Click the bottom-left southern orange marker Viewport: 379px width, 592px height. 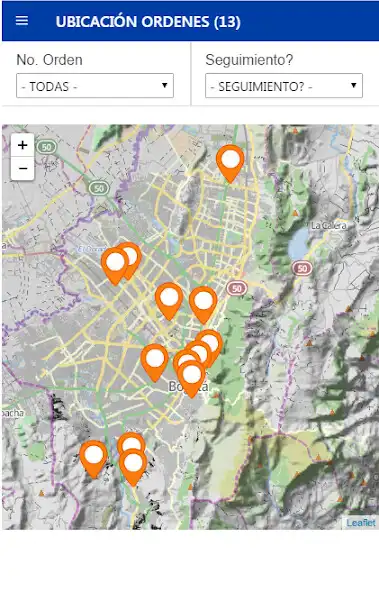[94, 459]
